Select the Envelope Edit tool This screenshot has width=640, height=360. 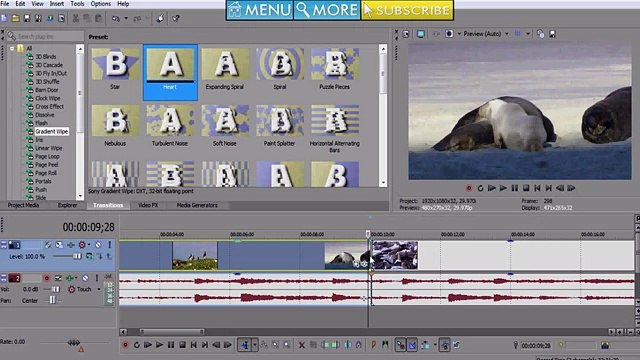coord(264,345)
